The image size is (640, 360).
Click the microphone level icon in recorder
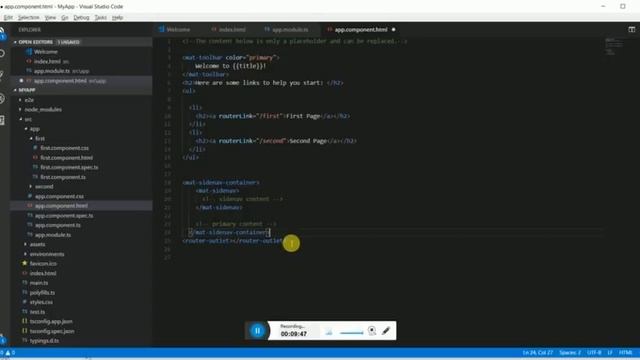pos(329,332)
